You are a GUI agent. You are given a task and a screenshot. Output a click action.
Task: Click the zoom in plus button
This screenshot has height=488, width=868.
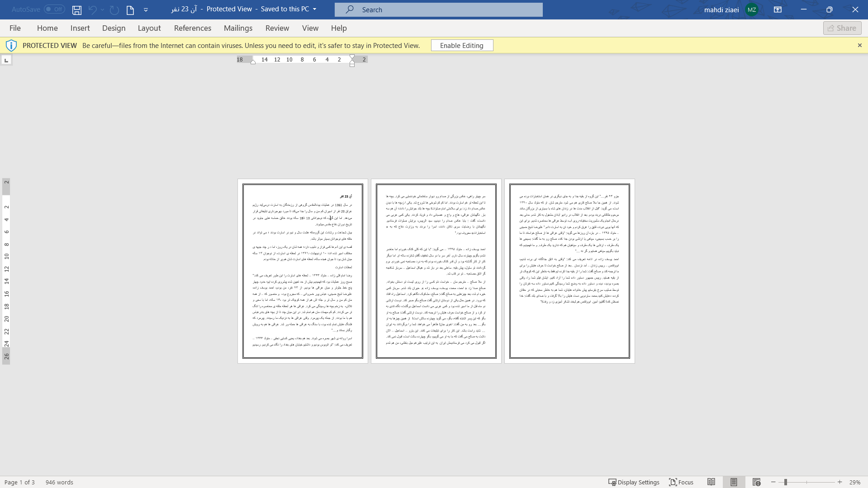coord(840,482)
